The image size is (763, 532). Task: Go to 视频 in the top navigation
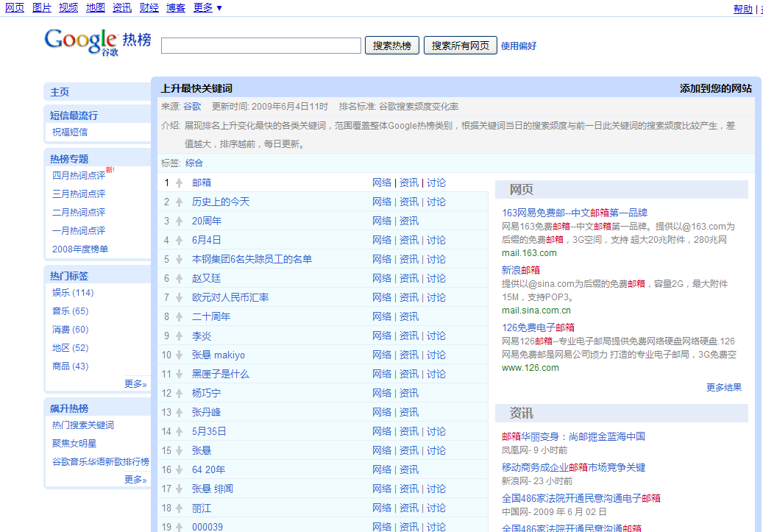click(x=68, y=8)
